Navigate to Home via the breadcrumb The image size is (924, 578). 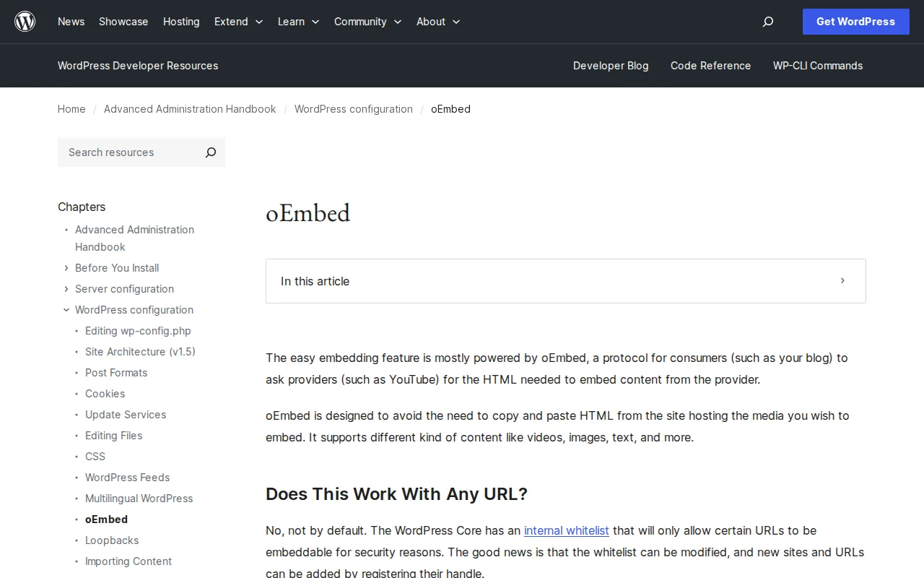[x=71, y=109]
